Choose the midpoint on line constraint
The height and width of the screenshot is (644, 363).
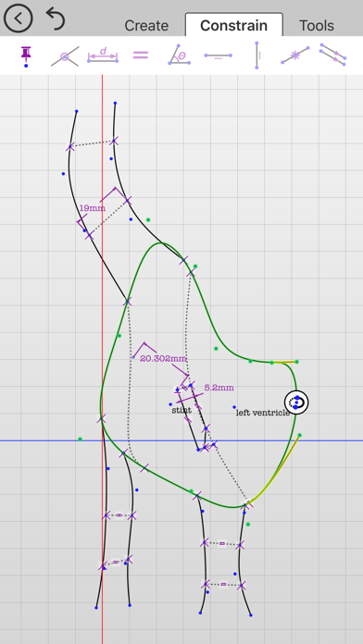294,55
